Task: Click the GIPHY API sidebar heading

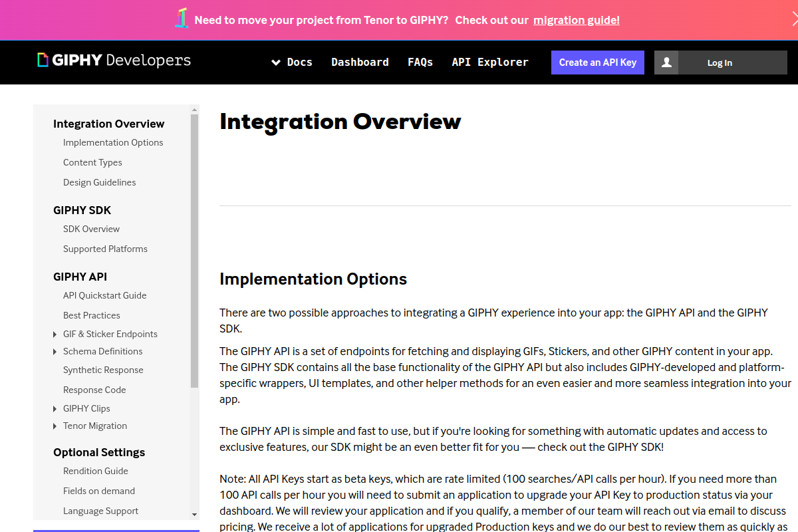Action: pyautogui.click(x=80, y=277)
